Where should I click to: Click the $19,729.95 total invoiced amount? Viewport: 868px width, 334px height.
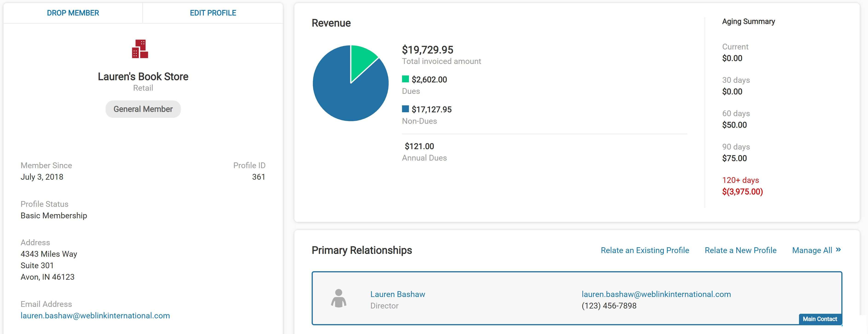pyautogui.click(x=427, y=50)
